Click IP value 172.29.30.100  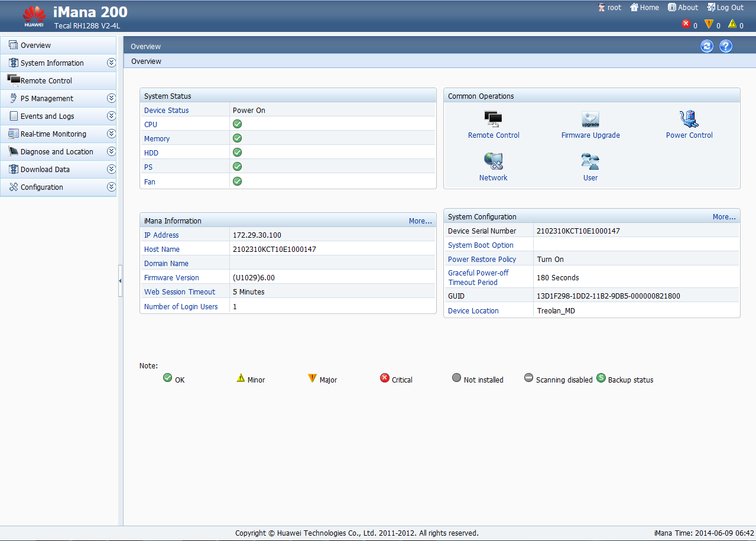pyautogui.click(x=257, y=235)
